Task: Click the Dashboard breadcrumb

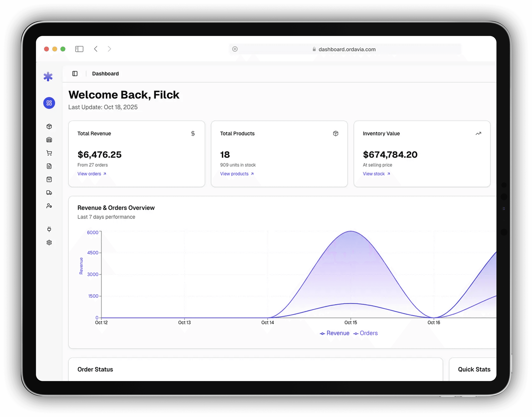Action: [x=105, y=73]
